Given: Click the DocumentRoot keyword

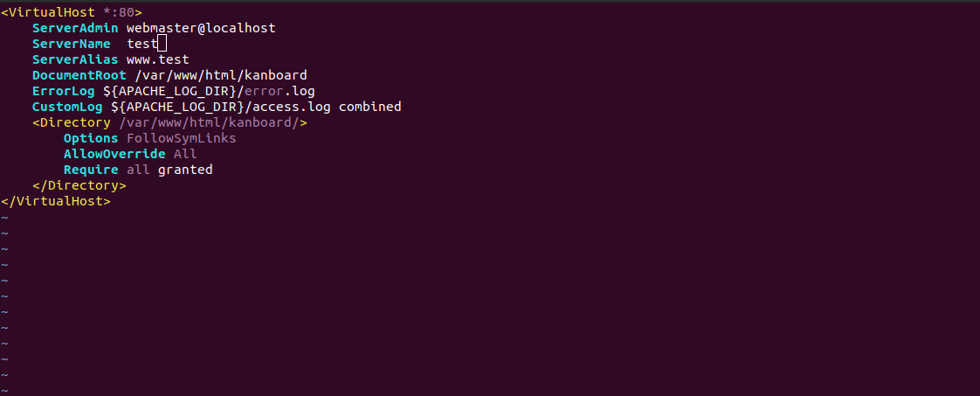Looking at the screenshot, I should (79, 75).
